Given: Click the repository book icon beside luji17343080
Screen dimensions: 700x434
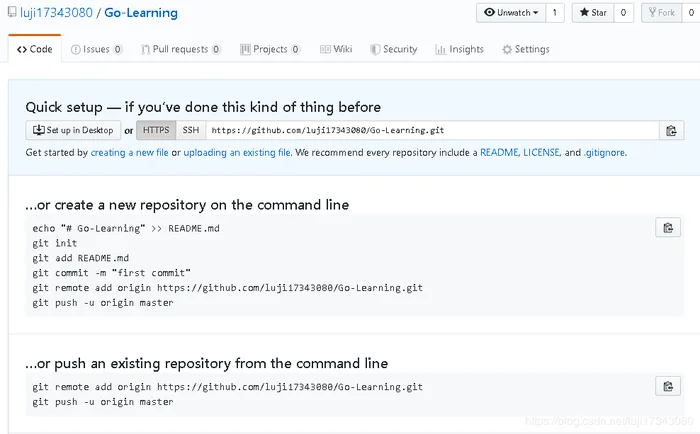Looking at the screenshot, I should 12,13.
